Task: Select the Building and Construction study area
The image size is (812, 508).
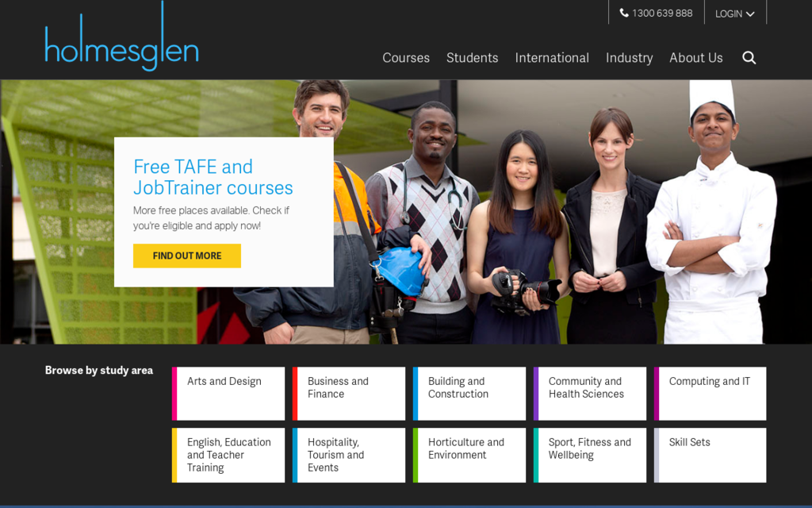Action: (x=469, y=393)
